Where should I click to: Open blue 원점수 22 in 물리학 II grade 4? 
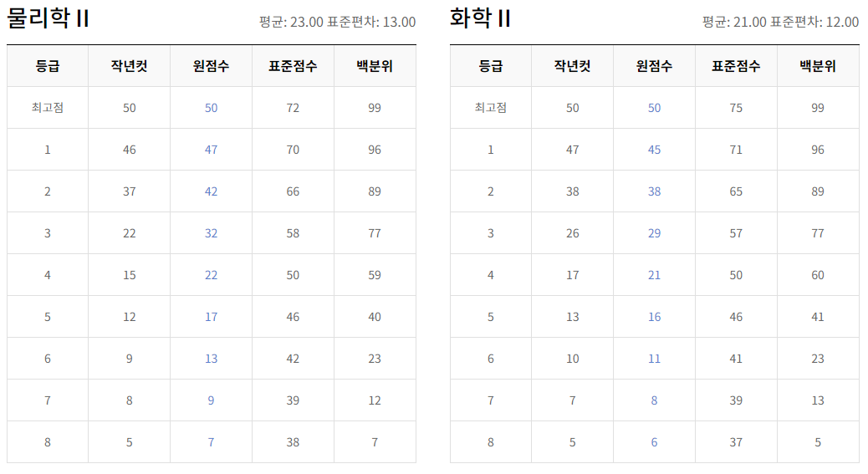(211, 275)
